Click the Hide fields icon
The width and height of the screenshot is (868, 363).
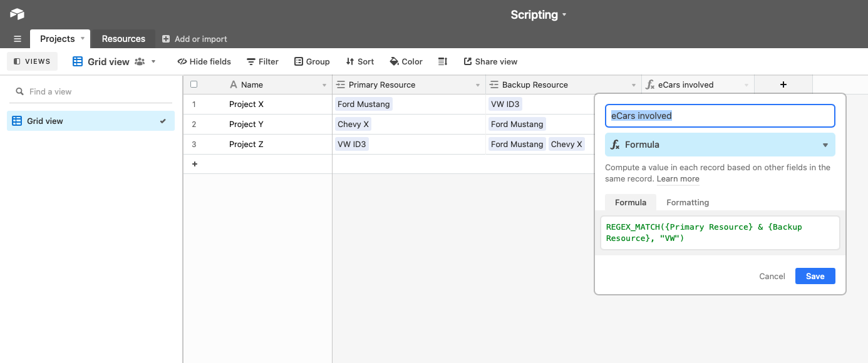[182, 61]
